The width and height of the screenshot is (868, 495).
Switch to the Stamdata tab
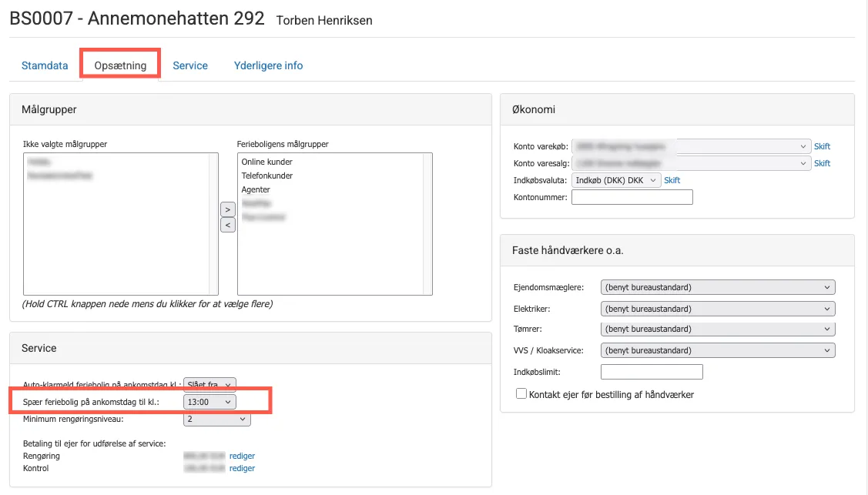pyautogui.click(x=45, y=65)
